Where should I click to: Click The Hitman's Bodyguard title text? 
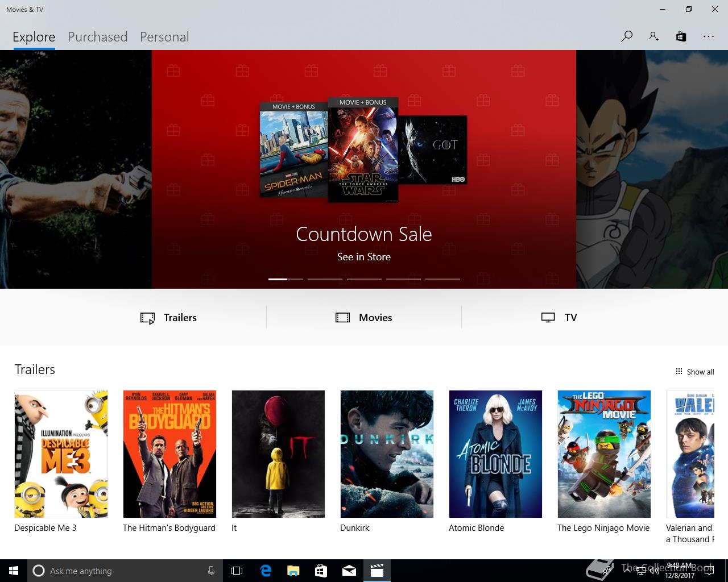(169, 528)
